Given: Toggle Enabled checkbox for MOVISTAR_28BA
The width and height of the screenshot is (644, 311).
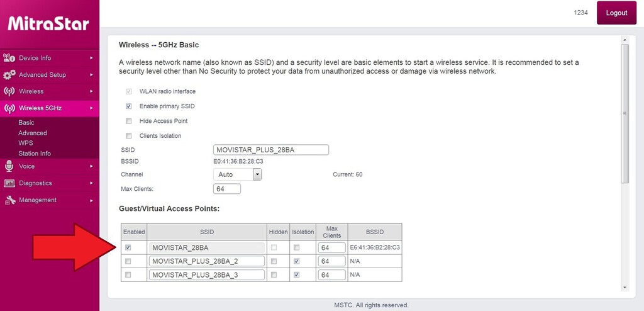Looking at the screenshot, I should (128, 247).
